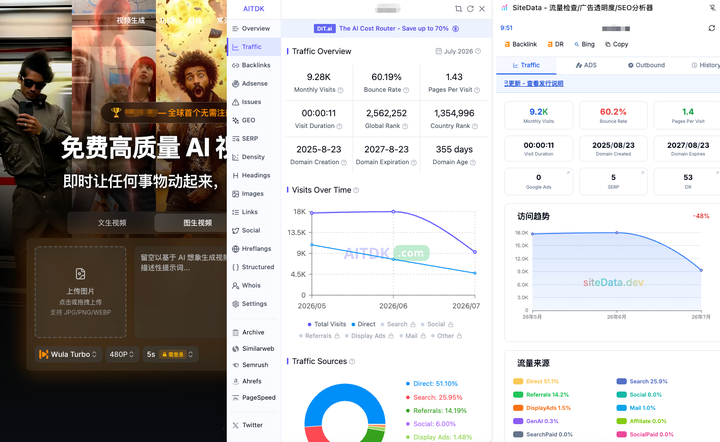720x442 pixels.
Task: Click the Search 25.9% blue swatch
Action: click(622, 381)
